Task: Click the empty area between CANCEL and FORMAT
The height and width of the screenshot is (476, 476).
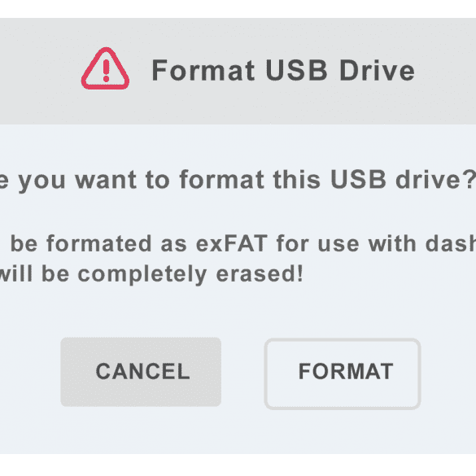Action: click(x=242, y=372)
